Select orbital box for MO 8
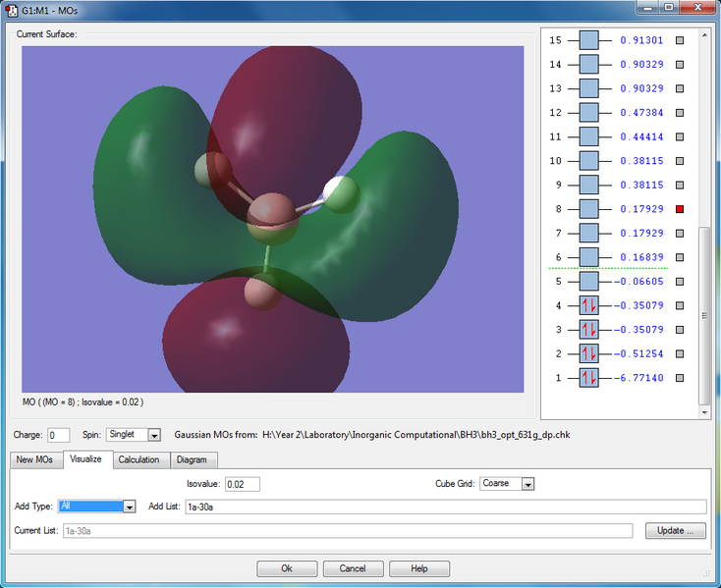This screenshot has height=588, width=721. pyautogui.click(x=588, y=209)
